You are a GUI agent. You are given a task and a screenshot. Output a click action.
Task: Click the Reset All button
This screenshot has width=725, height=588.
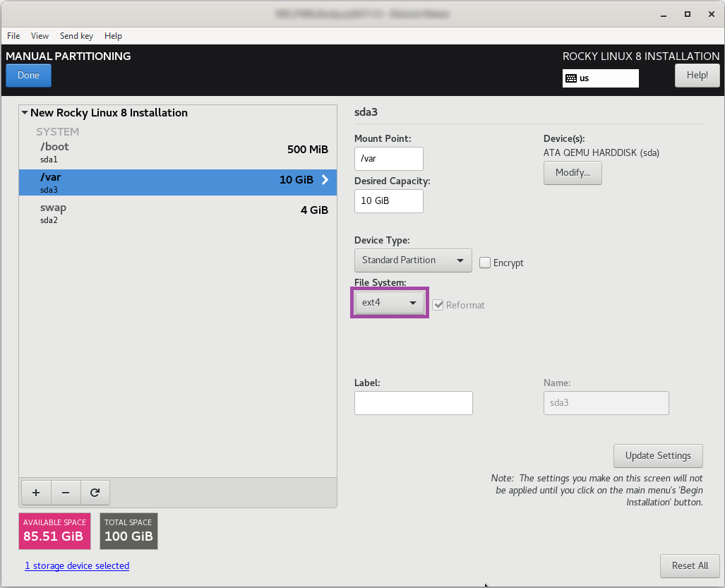pos(690,566)
